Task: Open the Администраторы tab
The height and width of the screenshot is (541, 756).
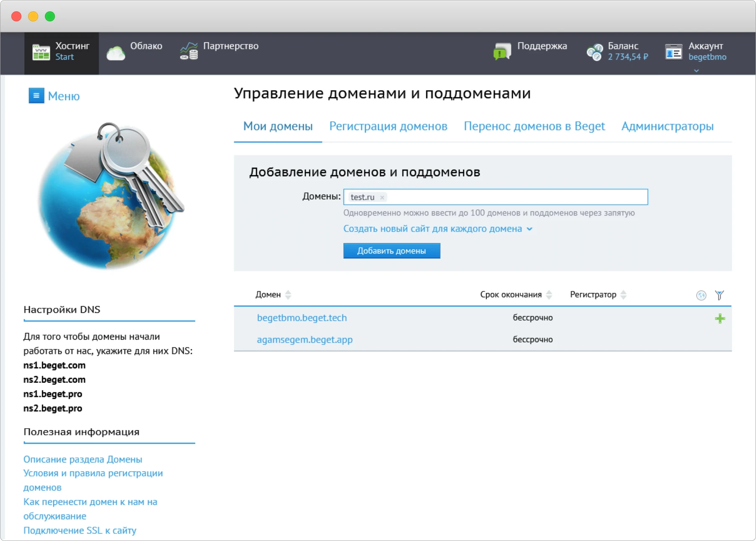Action: 667,126
